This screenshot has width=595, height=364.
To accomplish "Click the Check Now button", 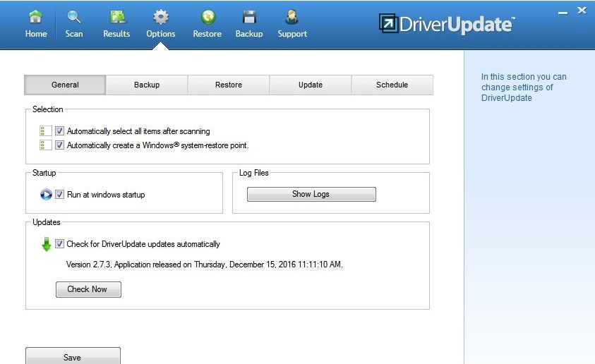I will 88,289.
